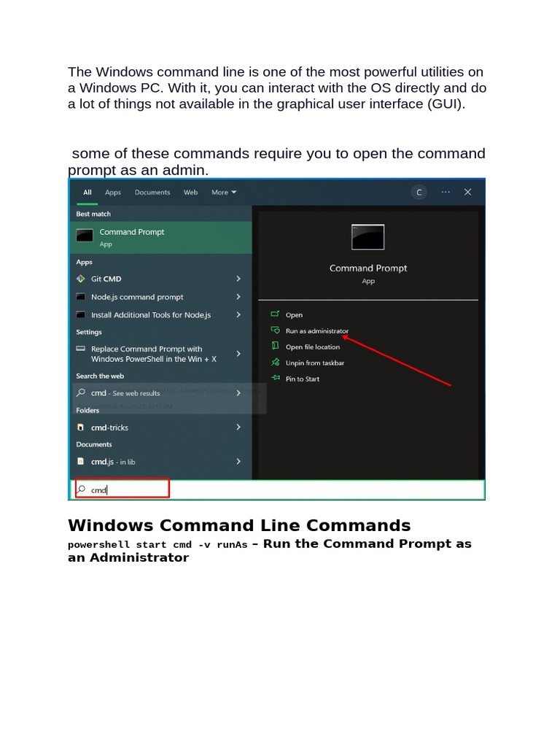Click the Run as administrator shield icon

(x=275, y=330)
